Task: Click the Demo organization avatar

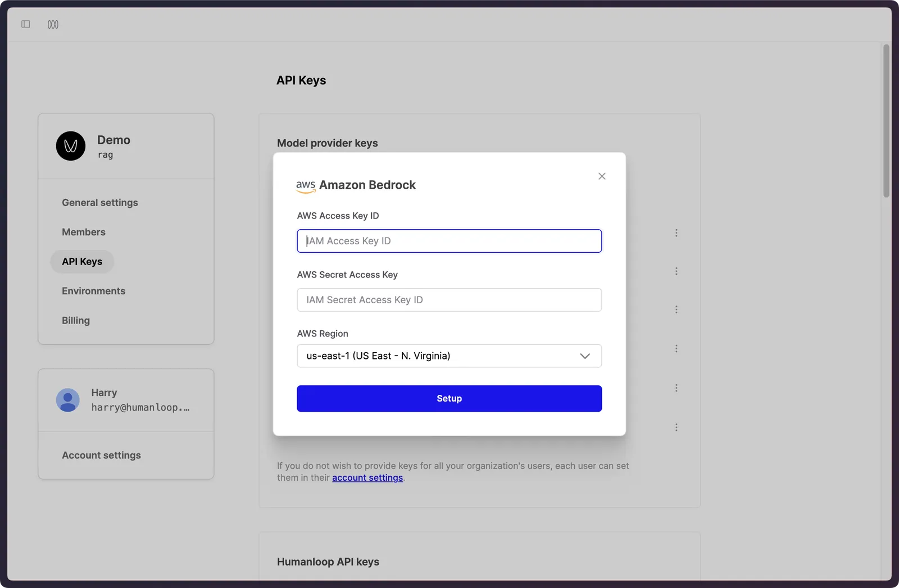Action: tap(71, 146)
